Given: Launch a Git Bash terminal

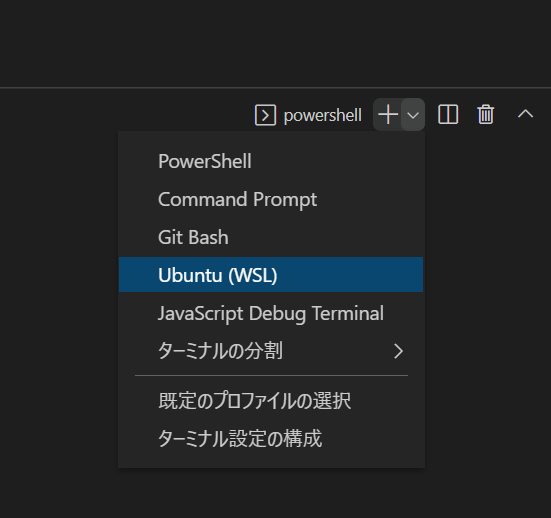Looking at the screenshot, I should coord(271,237).
